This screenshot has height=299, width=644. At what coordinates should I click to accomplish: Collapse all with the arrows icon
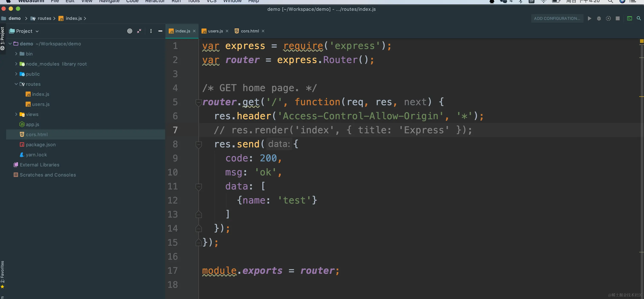pyautogui.click(x=139, y=31)
